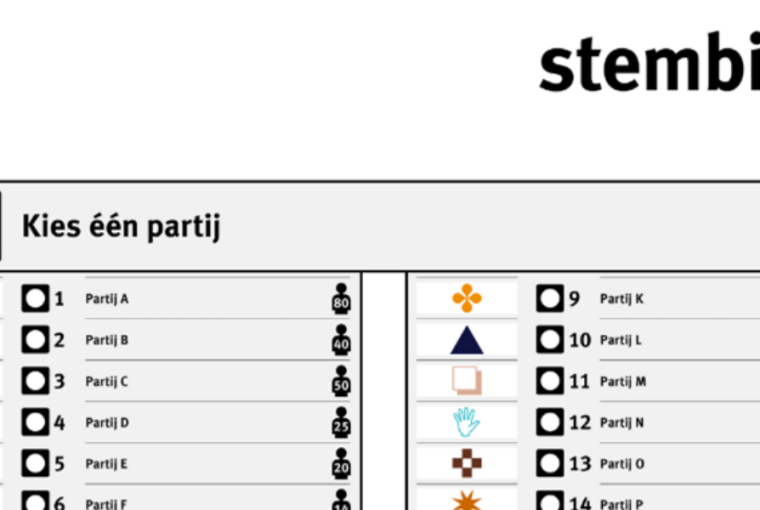The height and width of the screenshot is (510, 760).
Task: Click the person icon labeled 50
Action: 341,381
